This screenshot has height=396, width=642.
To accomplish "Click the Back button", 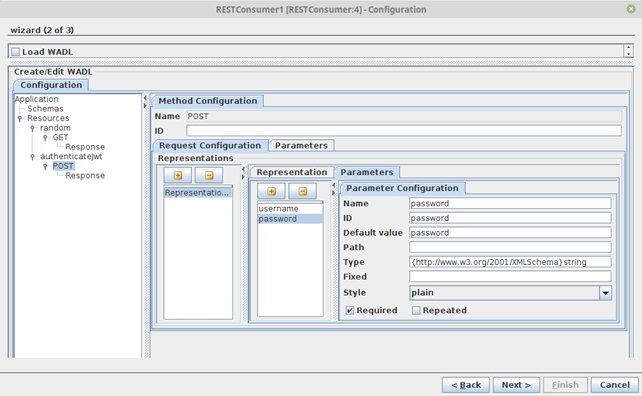I will (x=466, y=385).
